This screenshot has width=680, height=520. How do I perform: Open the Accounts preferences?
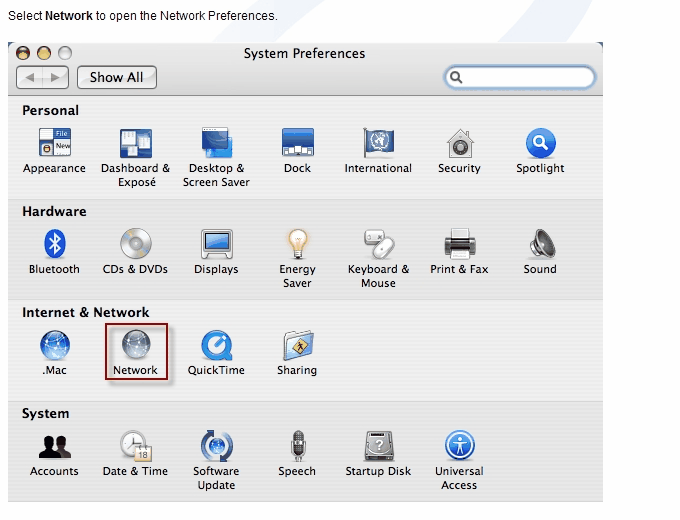click(54, 454)
